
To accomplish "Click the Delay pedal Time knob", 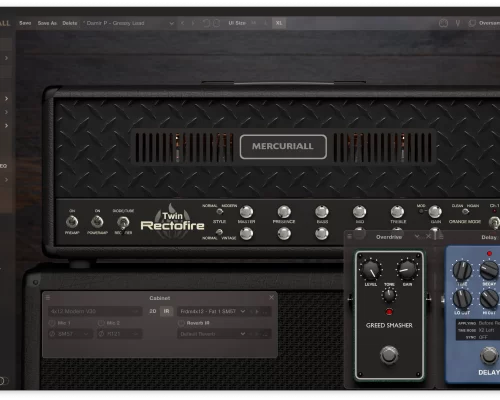I will tap(462, 270).
